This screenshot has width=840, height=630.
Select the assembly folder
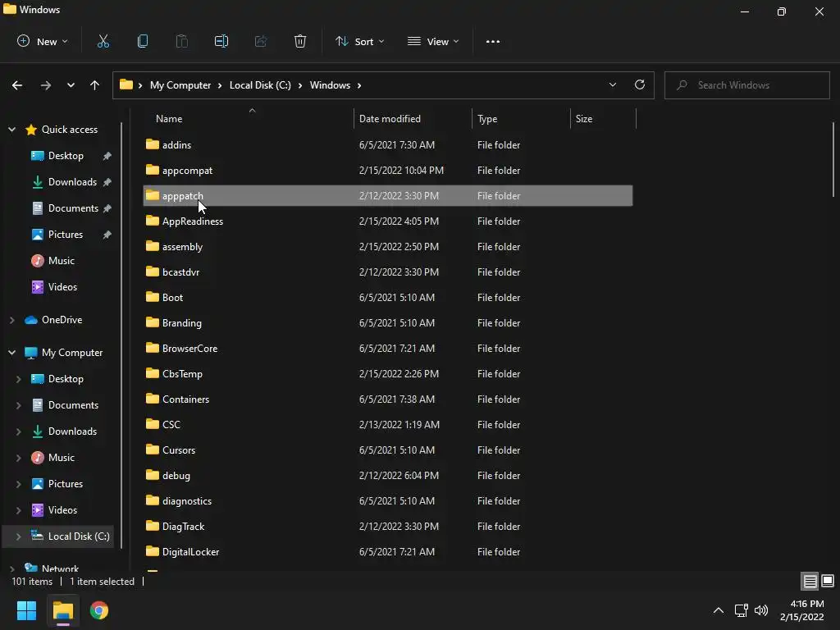pyautogui.click(x=388, y=247)
